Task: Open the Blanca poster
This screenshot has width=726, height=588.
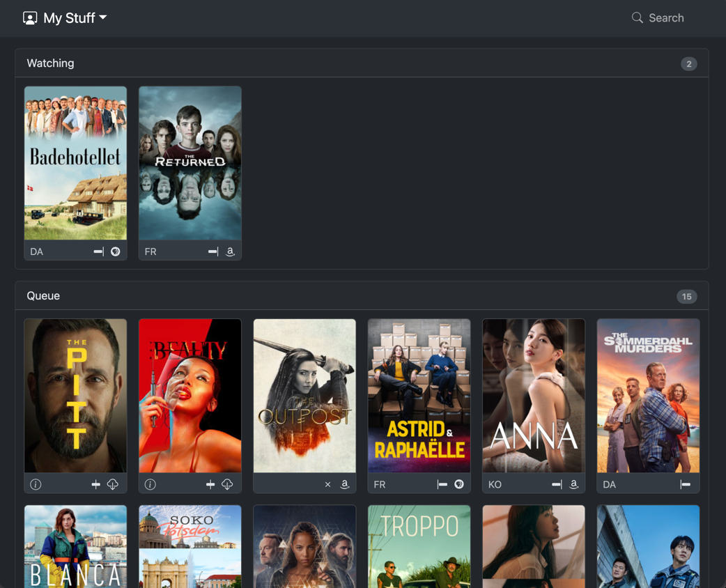Action: pos(75,547)
